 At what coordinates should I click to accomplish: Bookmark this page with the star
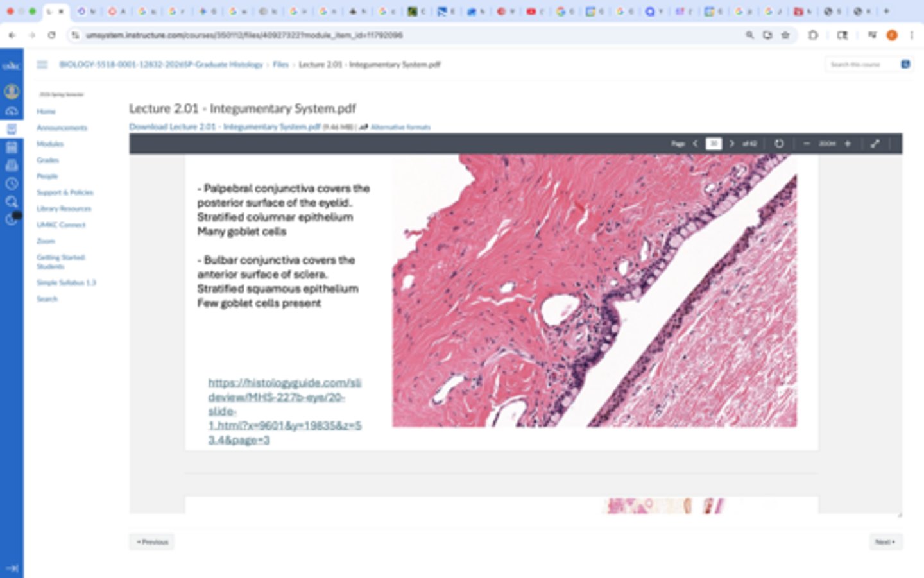[x=785, y=35]
